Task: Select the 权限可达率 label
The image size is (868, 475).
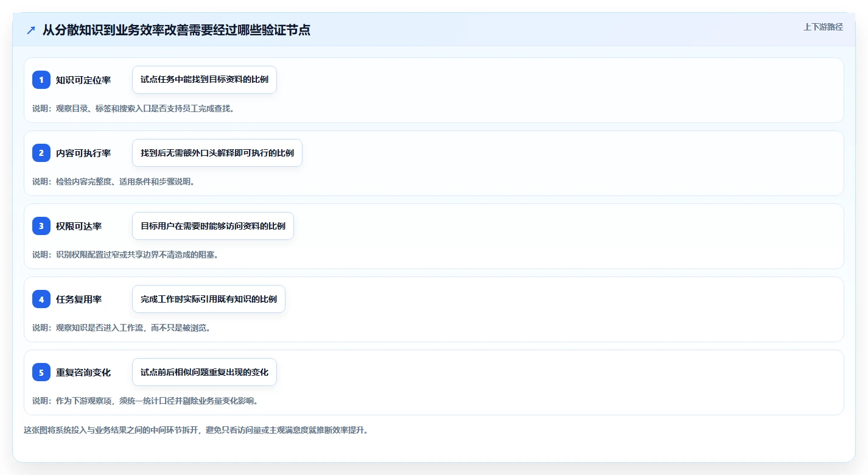Action: click(x=79, y=226)
